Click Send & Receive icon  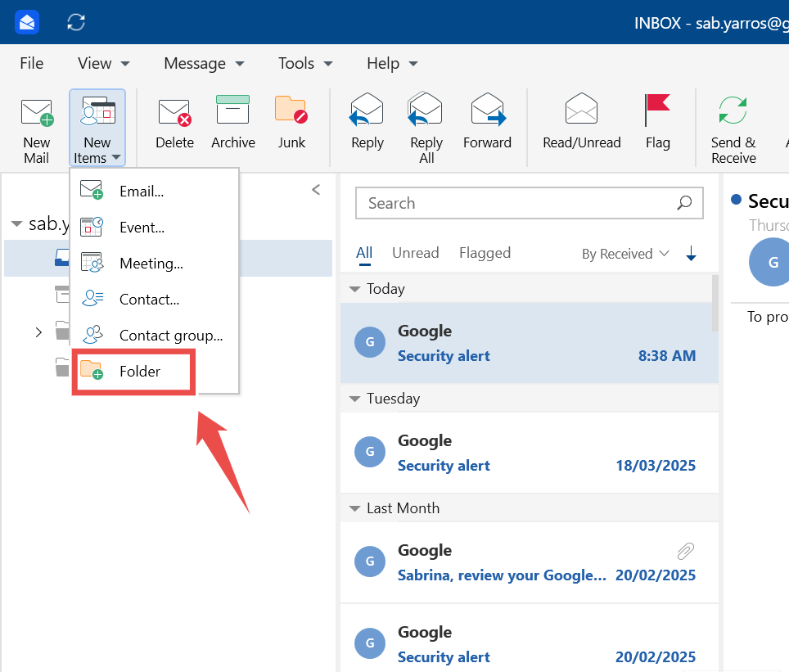[x=733, y=110]
